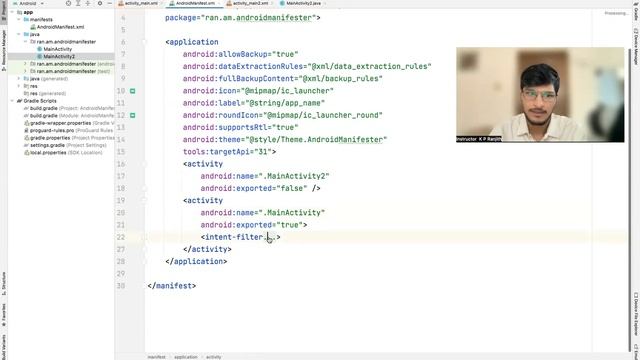Open the Build Variants tool window

coord(4,347)
